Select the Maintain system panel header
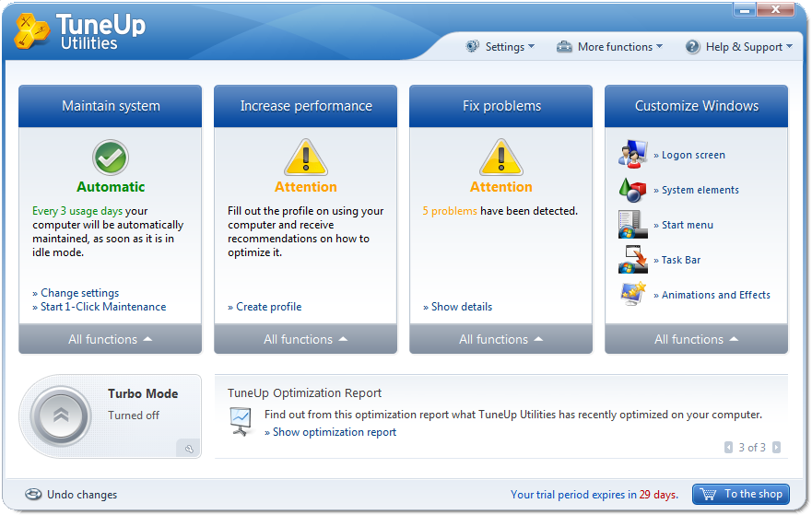This screenshot has height=515, width=812. click(x=111, y=106)
